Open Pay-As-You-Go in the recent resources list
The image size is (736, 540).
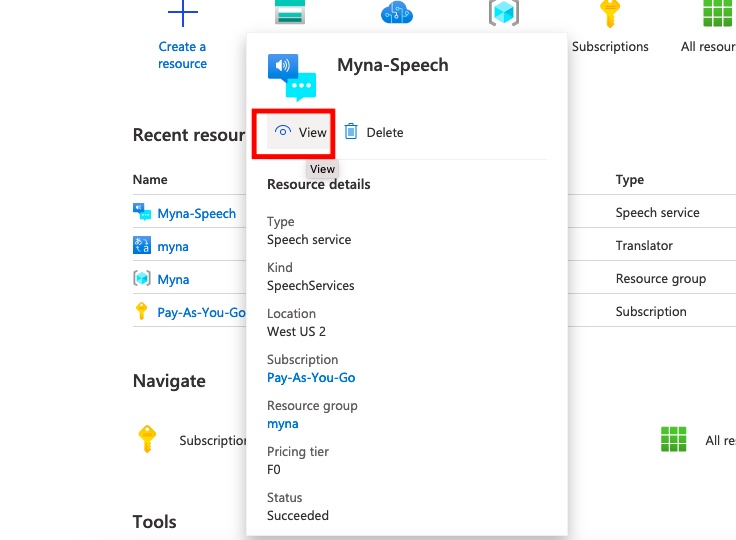201,312
